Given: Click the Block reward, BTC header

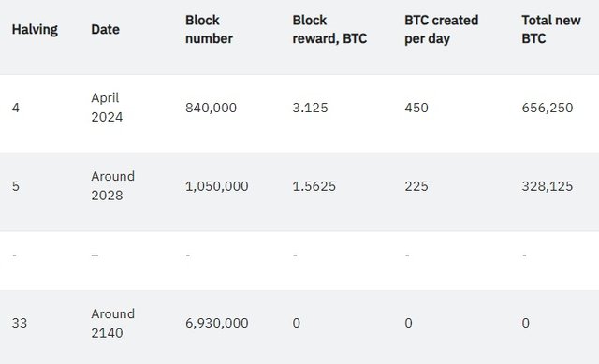Looking at the screenshot, I should [x=329, y=29].
